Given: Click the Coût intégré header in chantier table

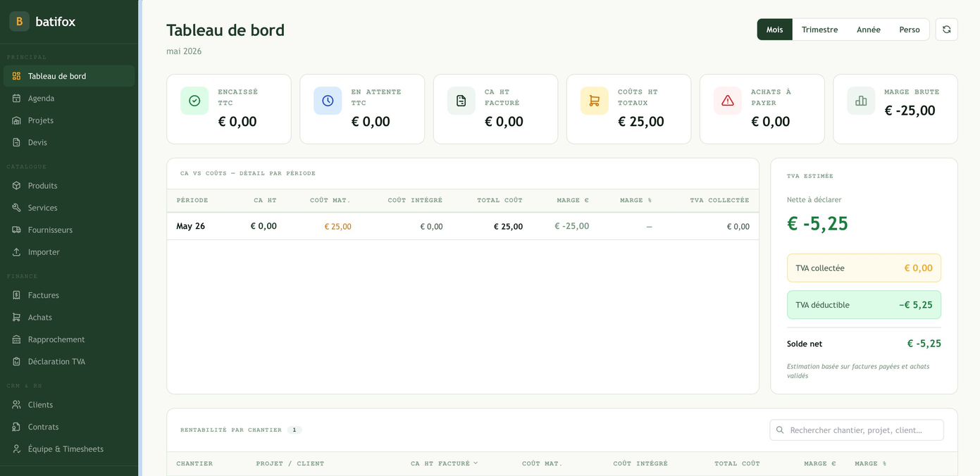Looking at the screenshot, I should tap(640, 463).
